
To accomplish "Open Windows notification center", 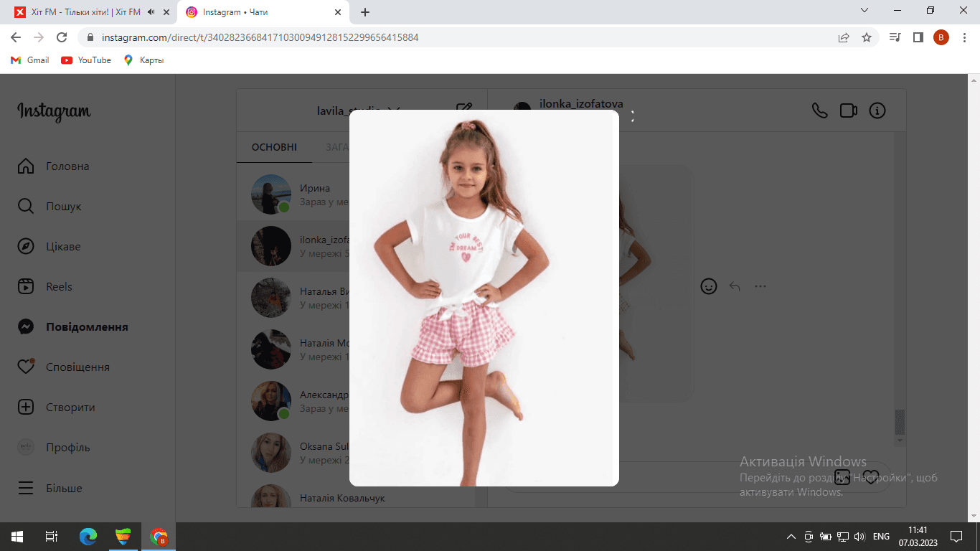I will [x=956, y=536].
